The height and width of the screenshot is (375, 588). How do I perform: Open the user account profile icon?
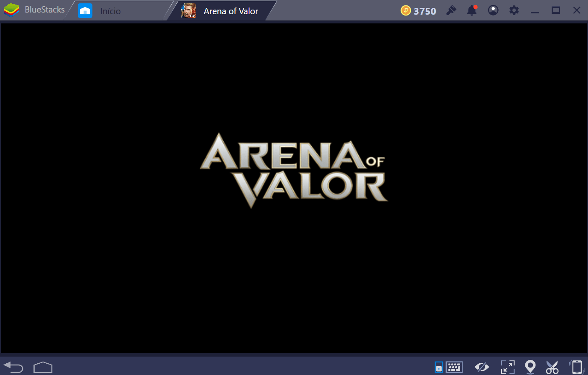point(493,10)
